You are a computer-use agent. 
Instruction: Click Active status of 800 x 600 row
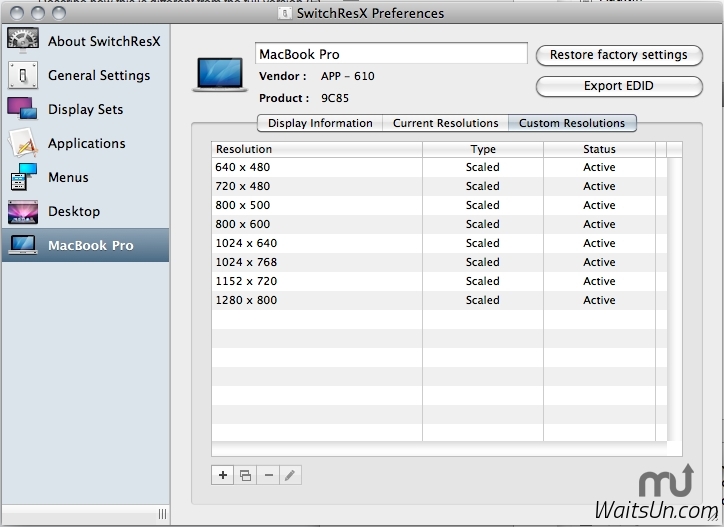(x=599, y=224)
